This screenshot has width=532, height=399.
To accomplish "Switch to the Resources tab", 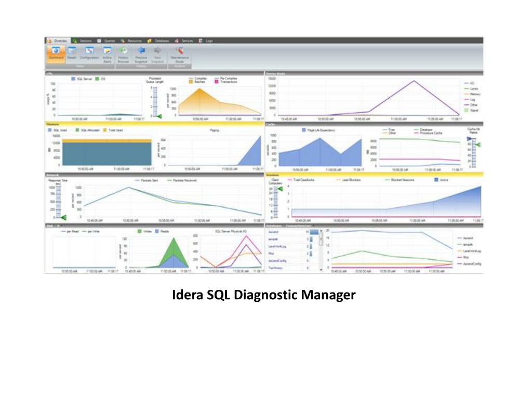I will point(131,41).
